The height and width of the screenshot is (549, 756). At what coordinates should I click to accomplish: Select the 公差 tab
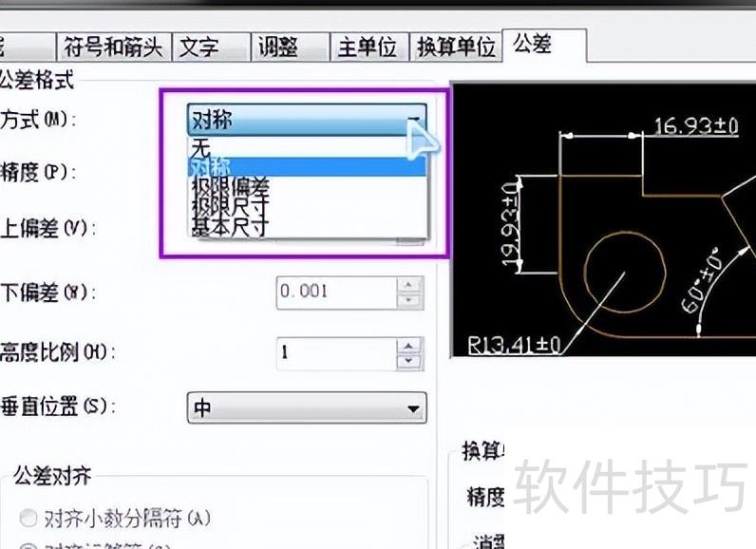tap(544, 45)
